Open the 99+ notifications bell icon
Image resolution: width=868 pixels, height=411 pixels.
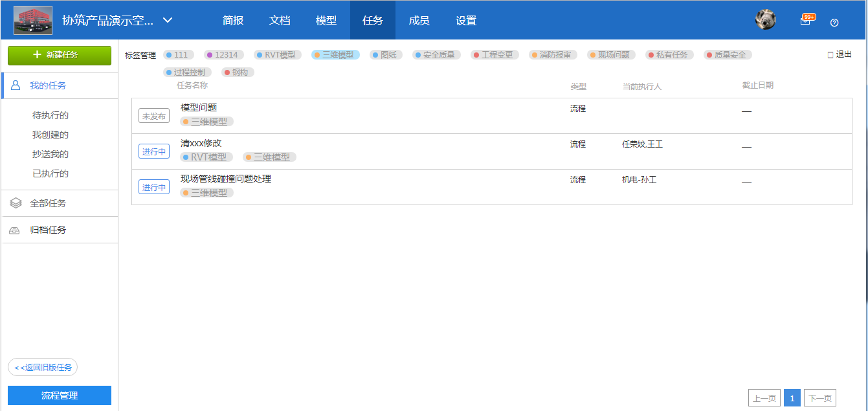click(805, 19)
